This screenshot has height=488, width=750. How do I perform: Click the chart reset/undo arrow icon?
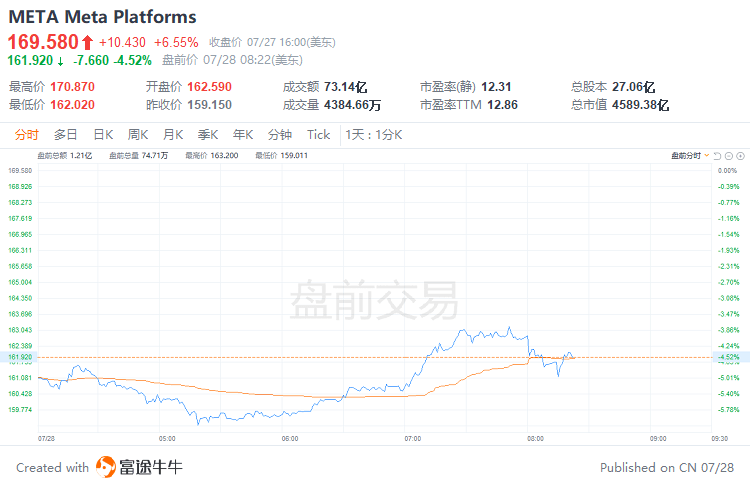point(717,156)
